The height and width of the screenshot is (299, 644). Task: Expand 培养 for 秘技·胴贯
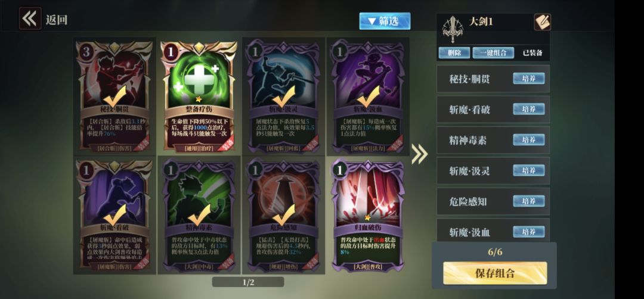pos(528,79)
